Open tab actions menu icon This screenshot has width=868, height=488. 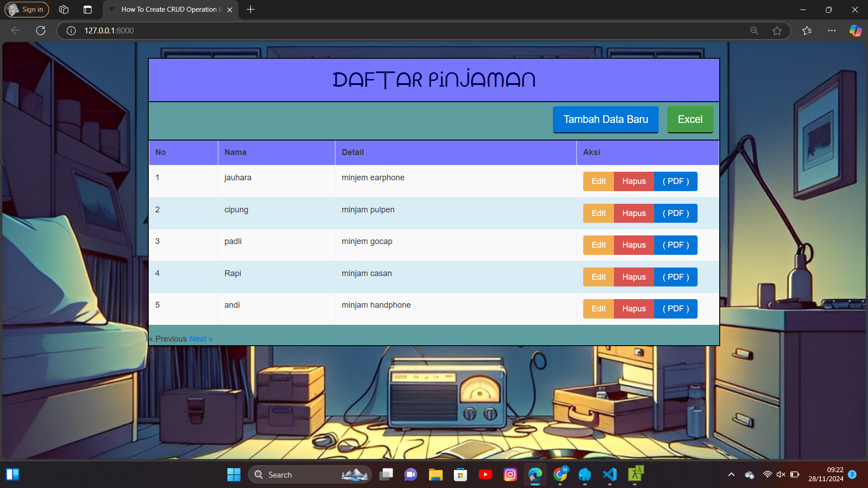(88, 9)
